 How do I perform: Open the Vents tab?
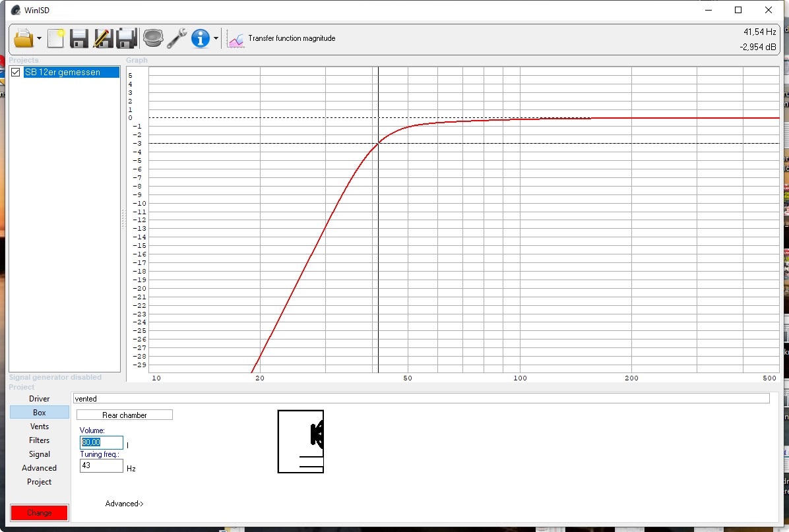(x=39, y=427)
